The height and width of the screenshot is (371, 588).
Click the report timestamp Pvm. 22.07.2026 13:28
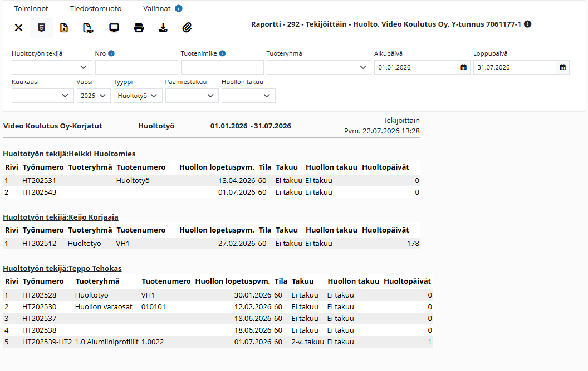[382, 131]
